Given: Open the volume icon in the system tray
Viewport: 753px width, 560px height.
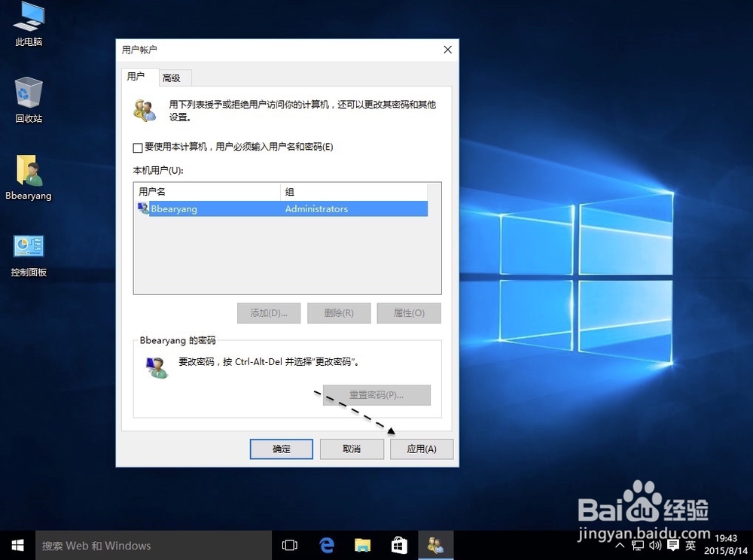Looking at the screenshot, I should pyautogui.click(x=653, y=545).
